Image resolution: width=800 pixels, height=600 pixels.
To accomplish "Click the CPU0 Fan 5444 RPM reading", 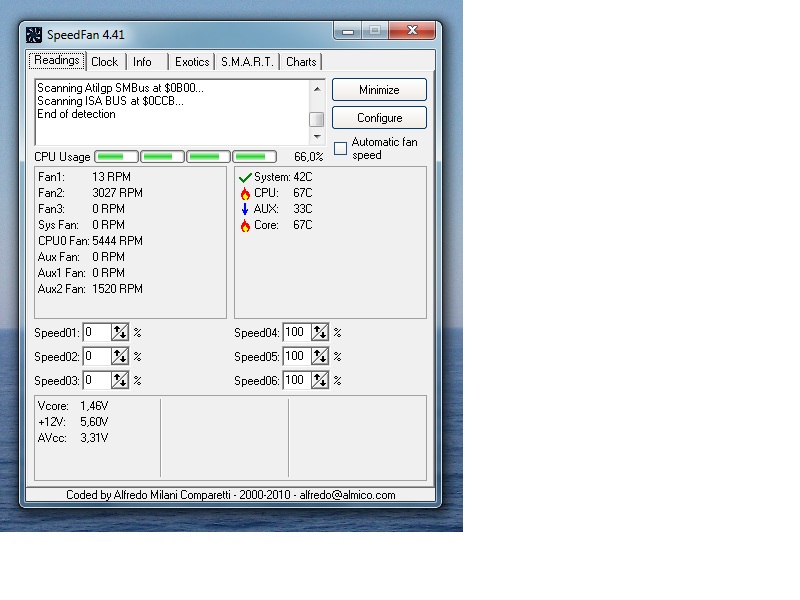I will click(x=90, y=241).
